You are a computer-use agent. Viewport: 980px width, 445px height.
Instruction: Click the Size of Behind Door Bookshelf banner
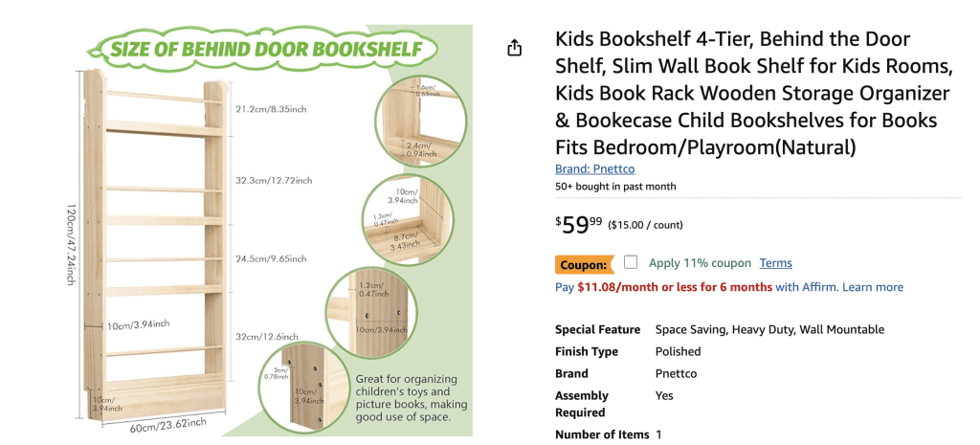pos(263,49)
